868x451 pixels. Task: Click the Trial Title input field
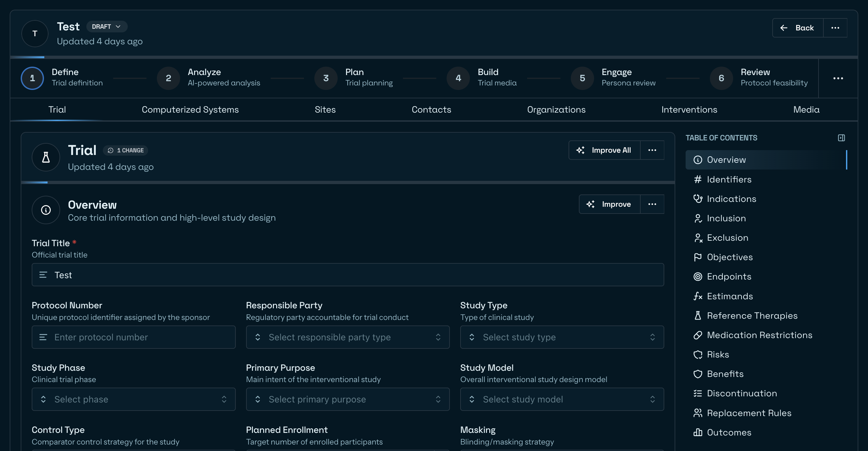348,275
